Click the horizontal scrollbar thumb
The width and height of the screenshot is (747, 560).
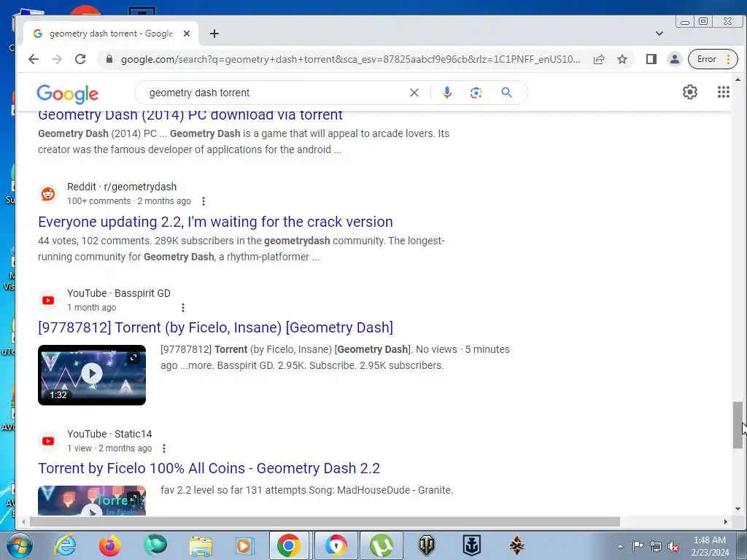pos(325,522)
